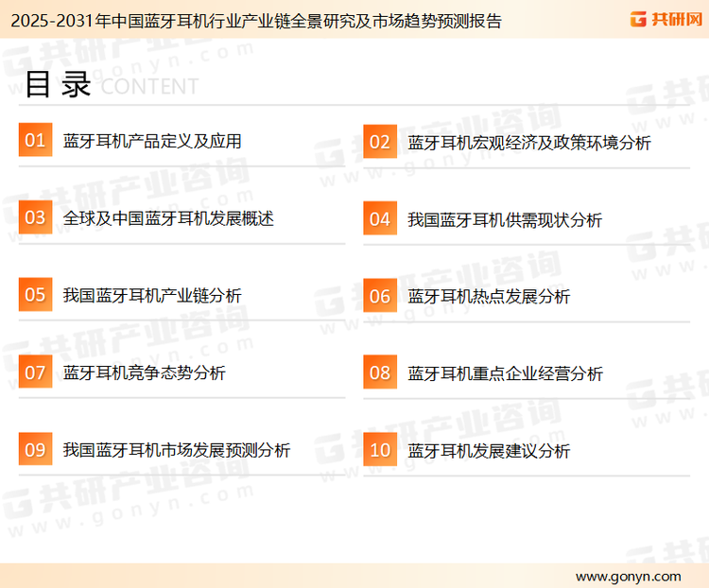
Task: Click the 10 chapter badge
Action: click(x=379, y=451)
